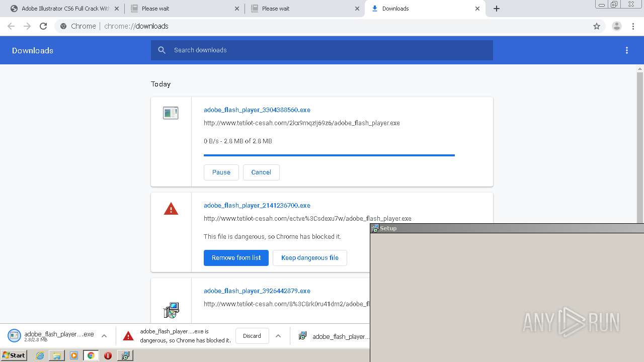The height and width of the screenshot is (362, 644).
Task: Click the download progress bar of first item
Action: (329, 155)
